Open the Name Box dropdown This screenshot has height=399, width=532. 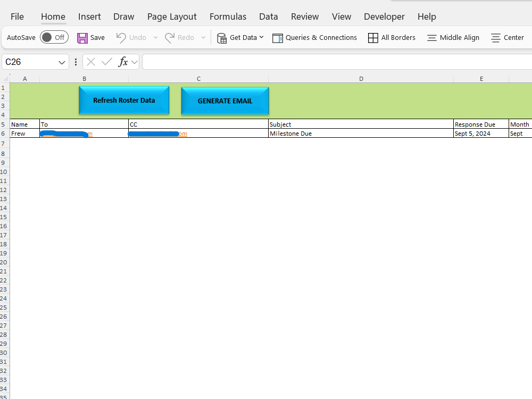coord(62,62)
